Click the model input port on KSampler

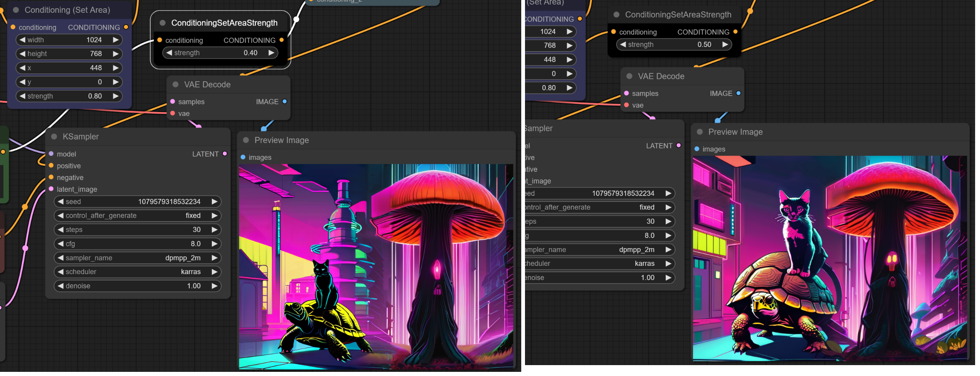51,154
